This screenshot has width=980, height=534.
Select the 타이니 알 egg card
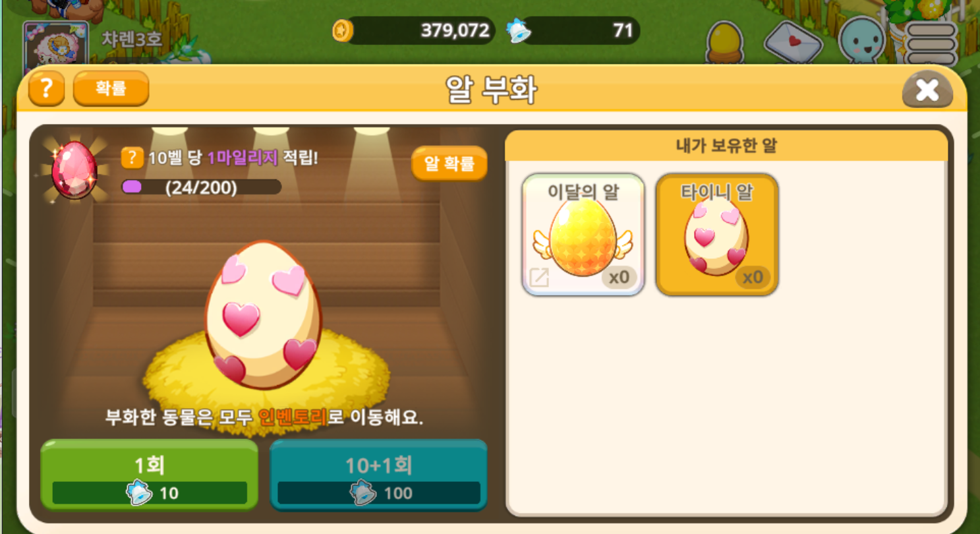tap(717, 234)
